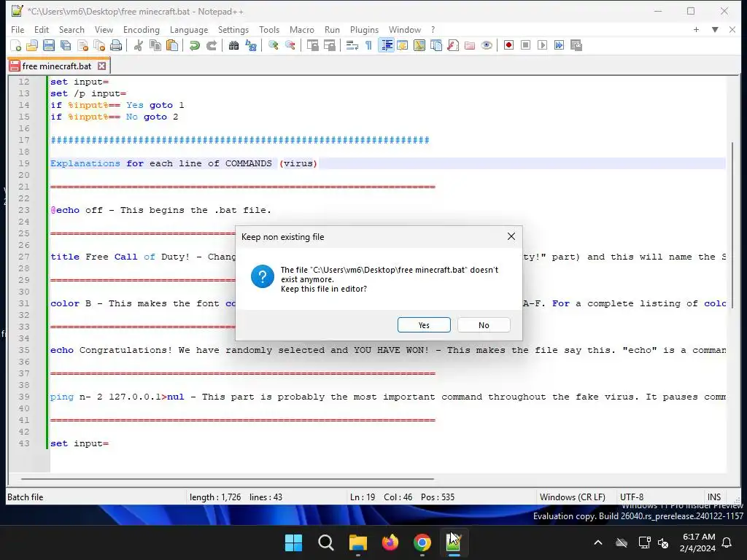This screenshot has height=560, width=747.
Task: Print the document using printer icon
Action: pos(116,45)
